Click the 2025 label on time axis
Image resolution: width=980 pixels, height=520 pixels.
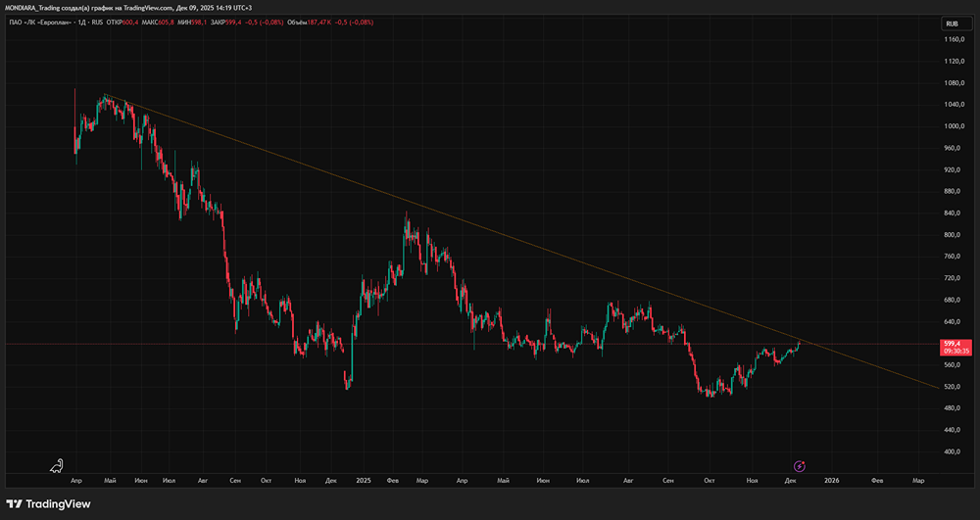coord(364,481)
